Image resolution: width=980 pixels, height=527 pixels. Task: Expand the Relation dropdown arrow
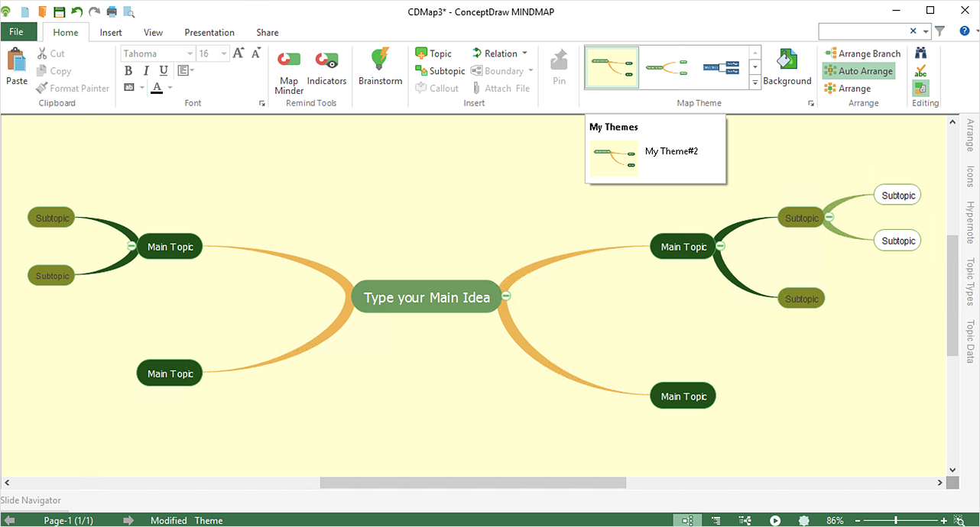point(524,53)
